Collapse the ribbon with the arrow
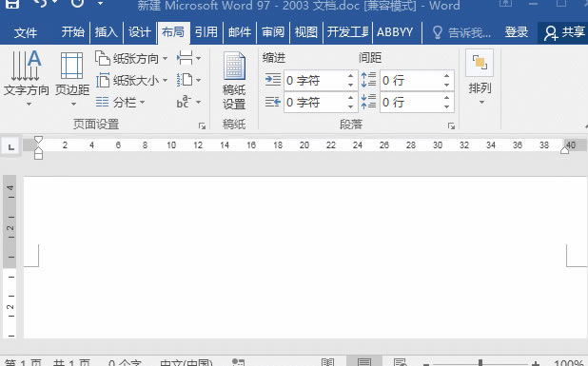This screenshot has height=366, width=588. (x=586, y=127)
